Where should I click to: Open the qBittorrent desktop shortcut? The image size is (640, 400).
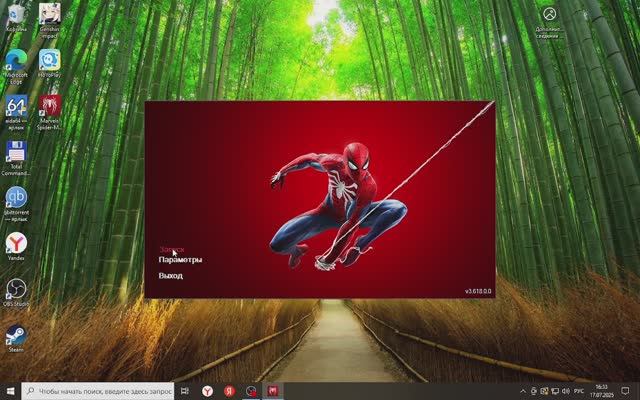tap(16, 204)
